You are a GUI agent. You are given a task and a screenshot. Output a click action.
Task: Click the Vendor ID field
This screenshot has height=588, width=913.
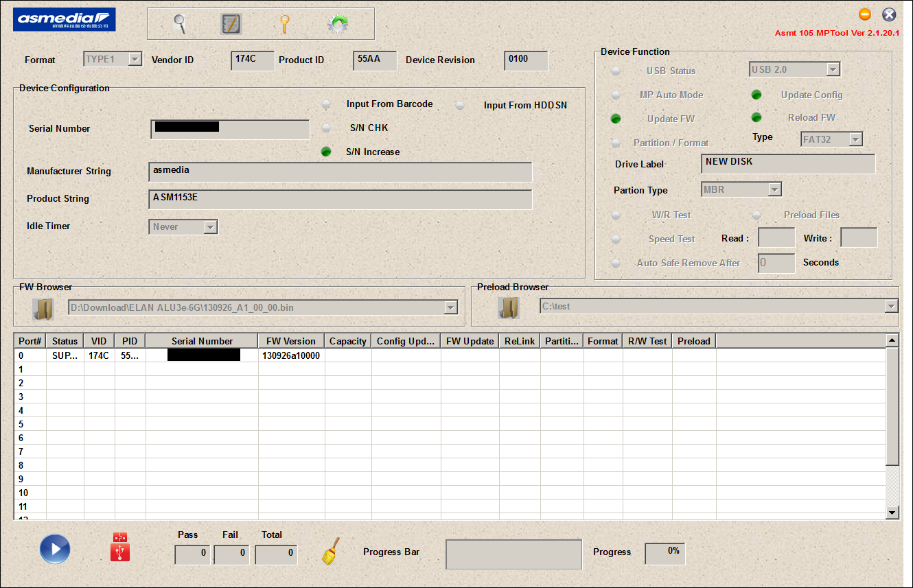coord(253,60)
